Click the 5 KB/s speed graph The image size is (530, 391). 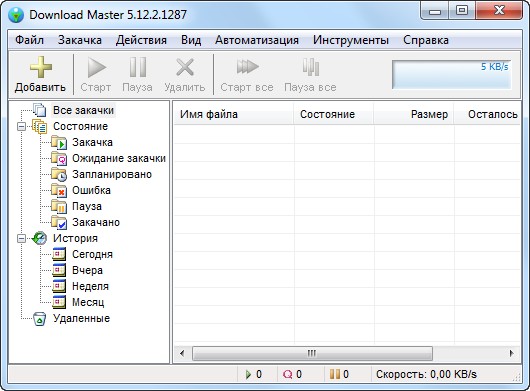[x=452, y=75]
